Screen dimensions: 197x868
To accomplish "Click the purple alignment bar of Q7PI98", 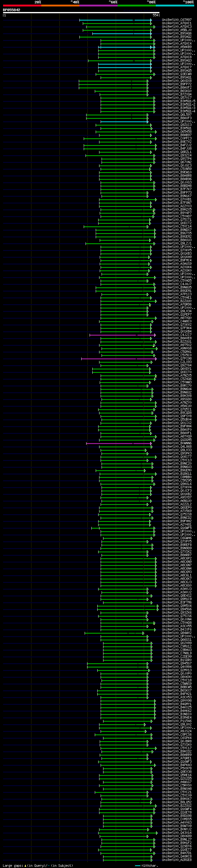I will click(x=119, y=359).
